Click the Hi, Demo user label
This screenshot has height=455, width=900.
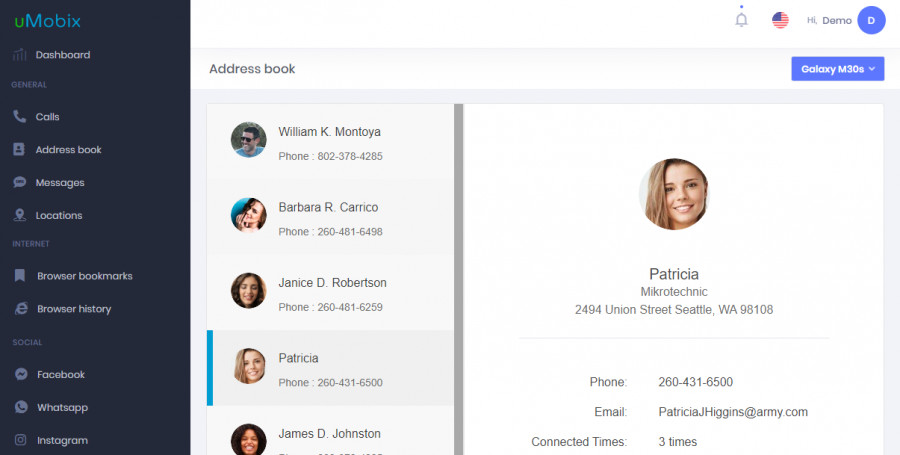point(829,21)
